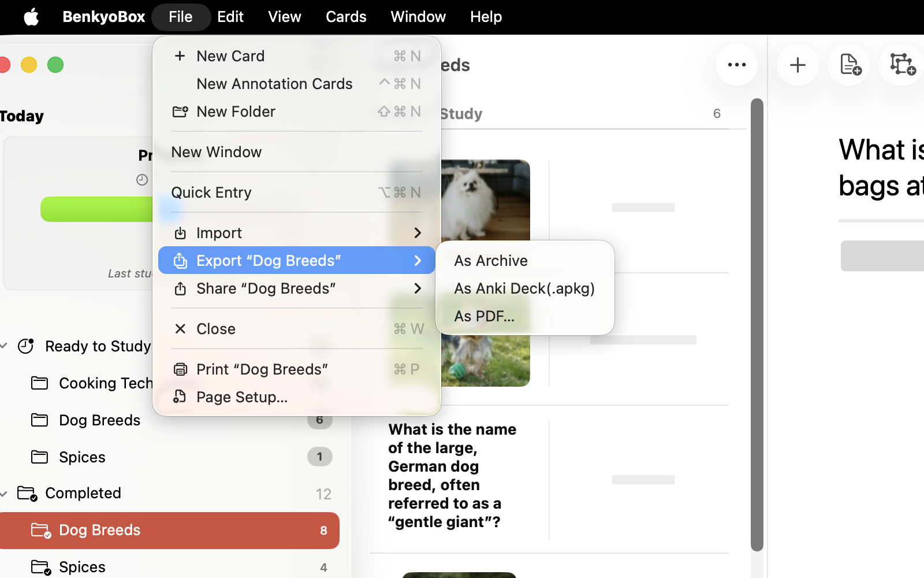Click the new document with plus icon
924x578 pixels.
tap(849, 65)
